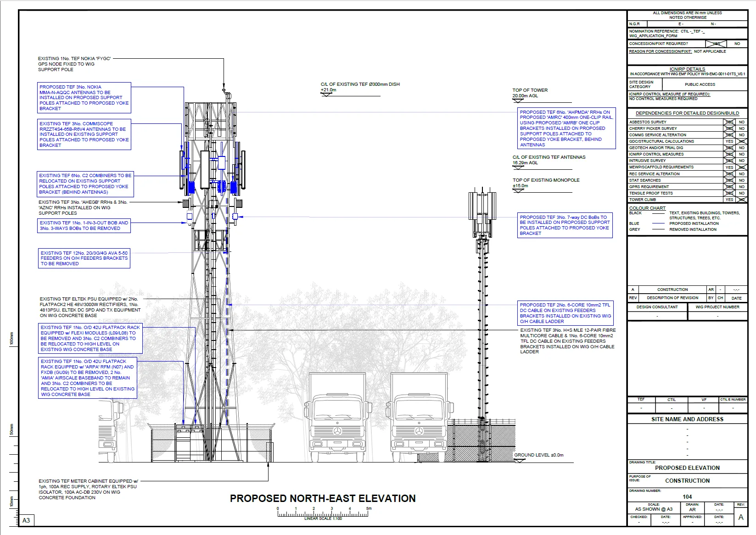Click NO in the CHERRY PICKER SURVEY row
Screen dimensions: 756x535
(742, 128)
